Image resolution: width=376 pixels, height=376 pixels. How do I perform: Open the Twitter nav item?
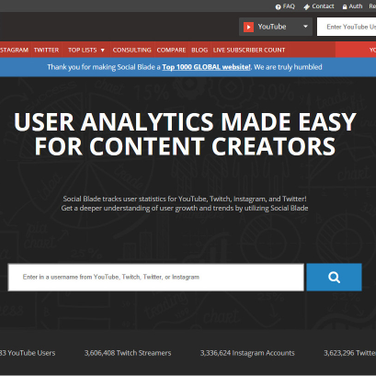46,50
